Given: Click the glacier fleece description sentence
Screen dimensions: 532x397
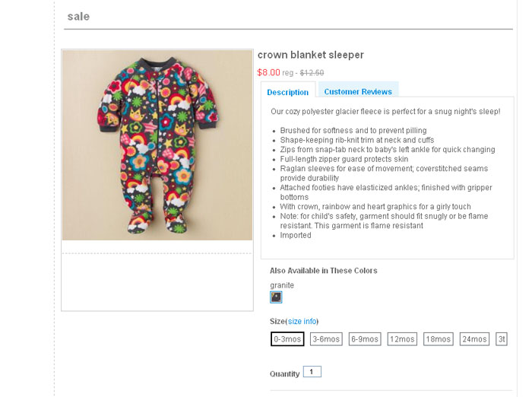Looking at the screenshot, I should pos(385,112).
